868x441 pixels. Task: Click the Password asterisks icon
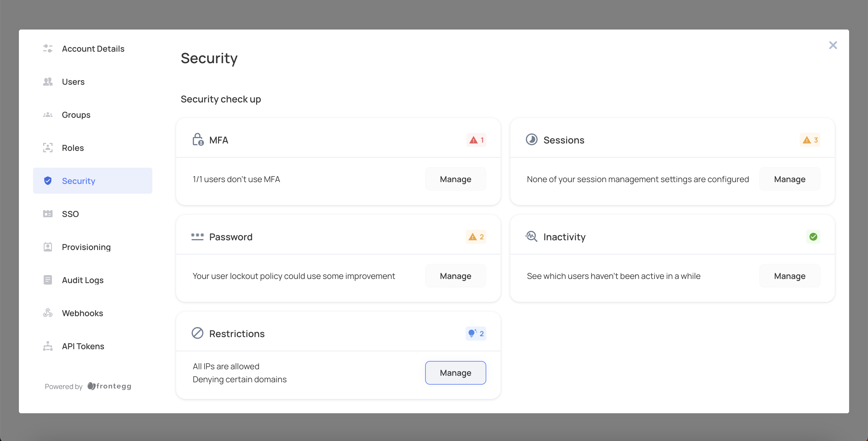(x=197, y=236)
